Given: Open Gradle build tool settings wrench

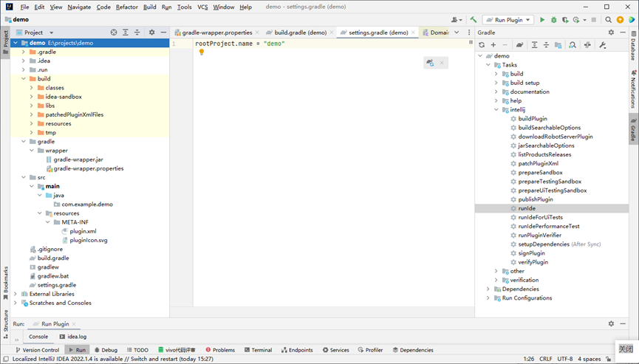Looking at the screenshot, I should click(x=603, y=45).
